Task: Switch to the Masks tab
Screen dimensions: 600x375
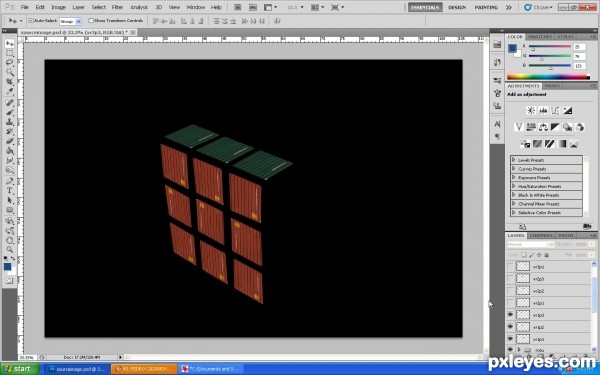Action: point(552,86)
